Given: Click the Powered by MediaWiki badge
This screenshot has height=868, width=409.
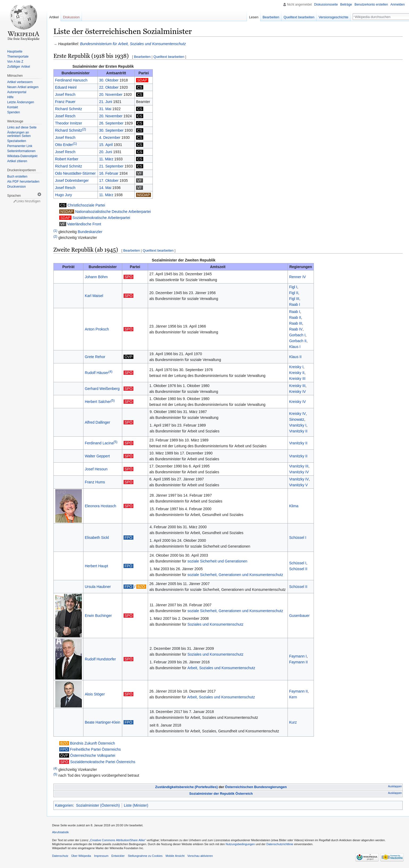Looking at the screenshot, I should (x=392, y=857).
